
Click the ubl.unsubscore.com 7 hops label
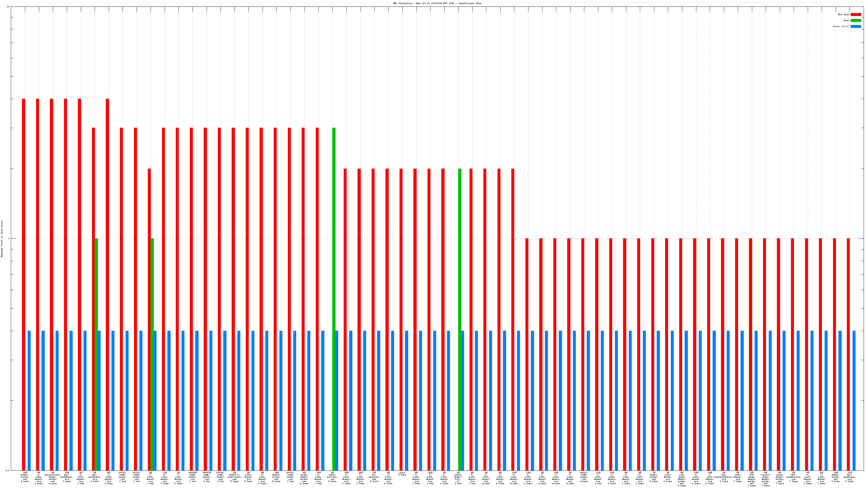click(x=793, y=477)
